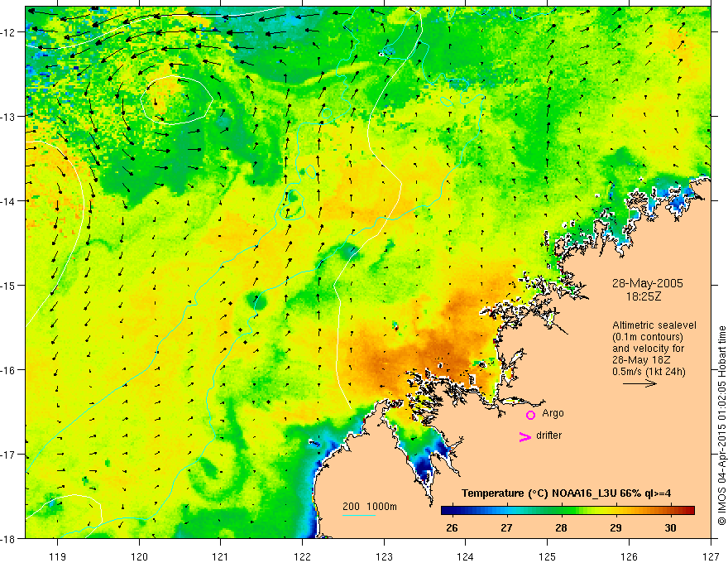Click the magenta Argo circle legend marker
The image size is (728, 563).
pos(530,415)
